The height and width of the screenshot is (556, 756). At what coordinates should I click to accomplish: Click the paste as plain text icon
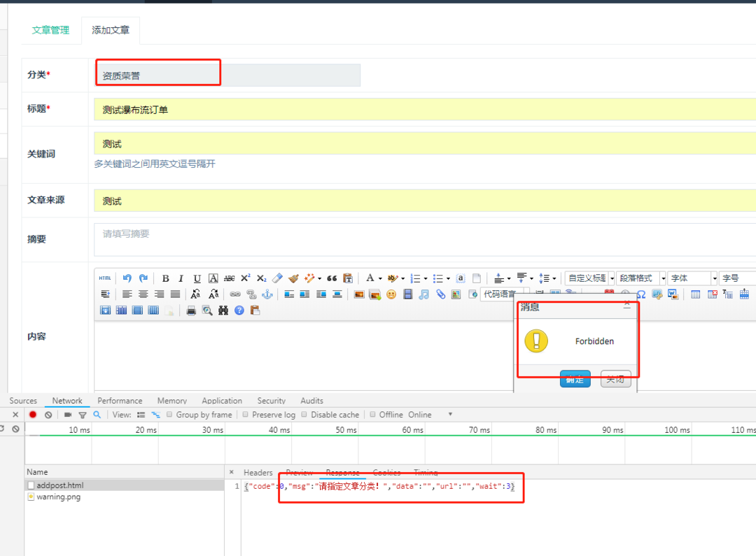click(x=348, y=278)
